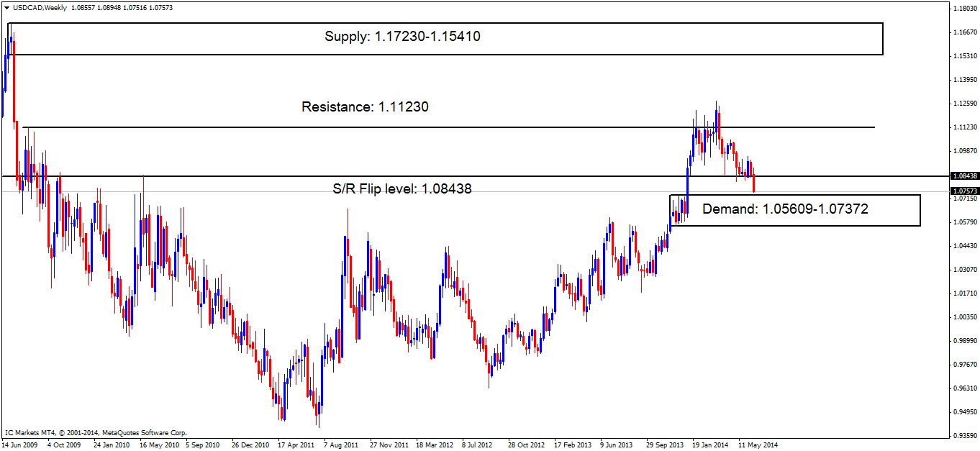Click the 1.16670 price on the scale
980x451 pixels.
(x=963, y=32)
